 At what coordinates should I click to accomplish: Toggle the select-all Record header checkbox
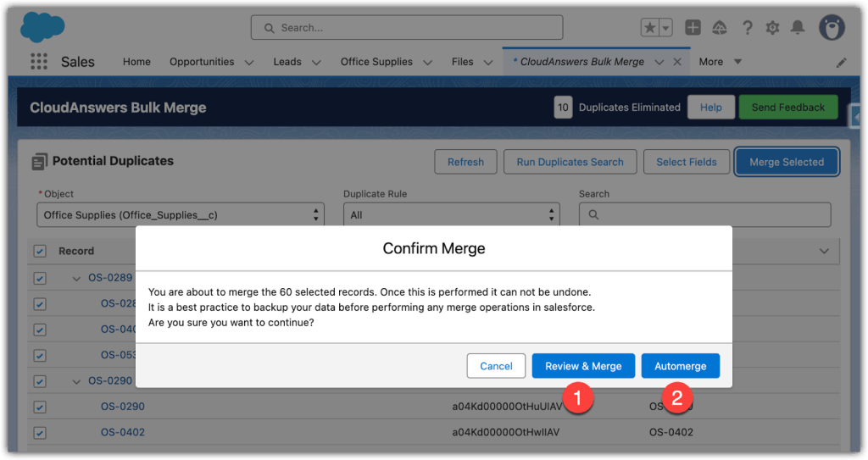[x=40, y=251]
